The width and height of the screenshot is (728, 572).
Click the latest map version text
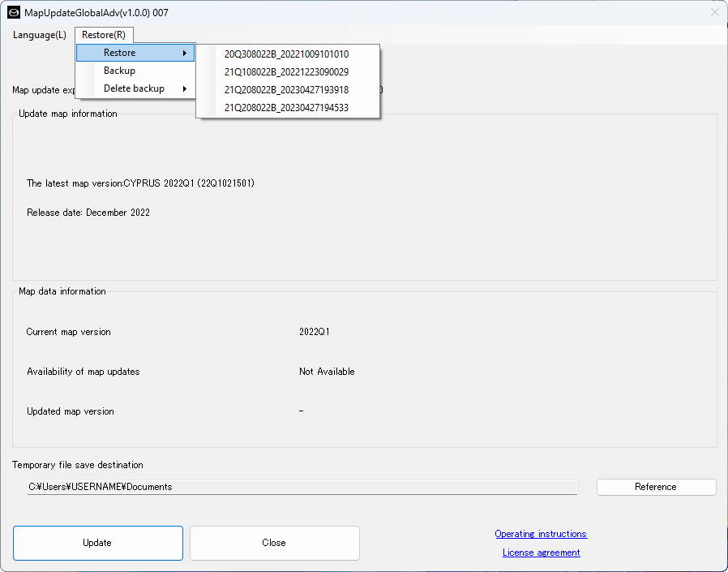pyautogui.click(x=140, y=183)
